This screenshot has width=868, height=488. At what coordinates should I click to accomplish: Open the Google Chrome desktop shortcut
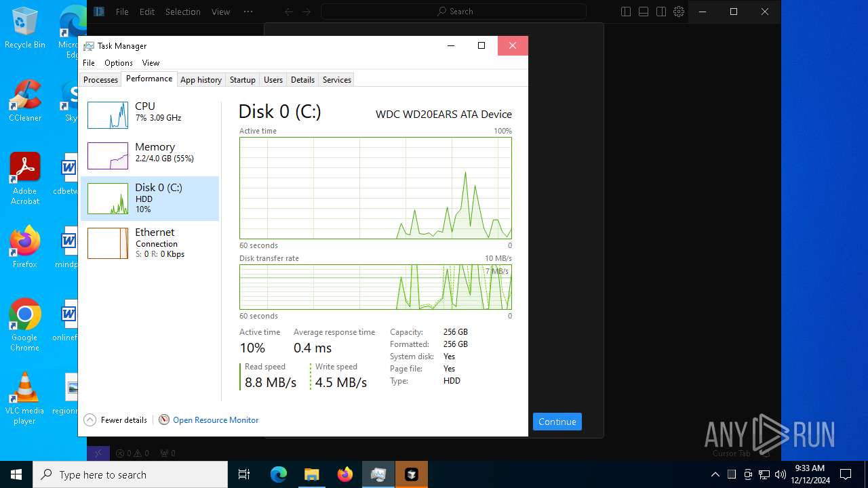pos(25,325)
